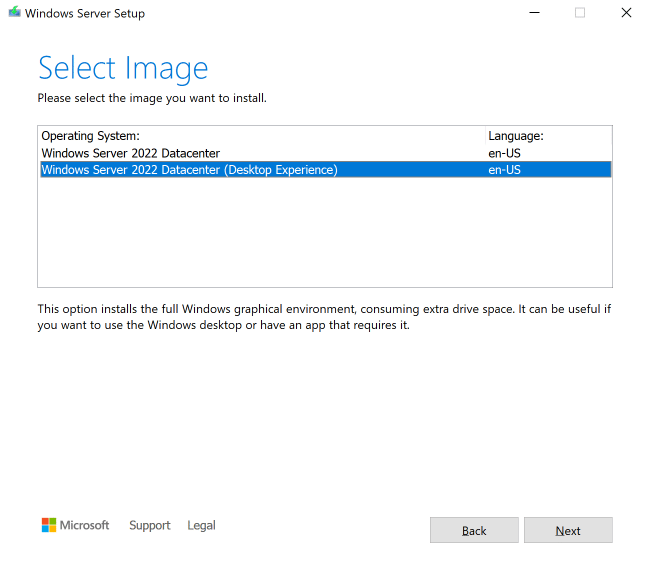Select Windows Server 2022 Datacenter core row
This screenshot has width=648, height=567.
coord(326,153)
